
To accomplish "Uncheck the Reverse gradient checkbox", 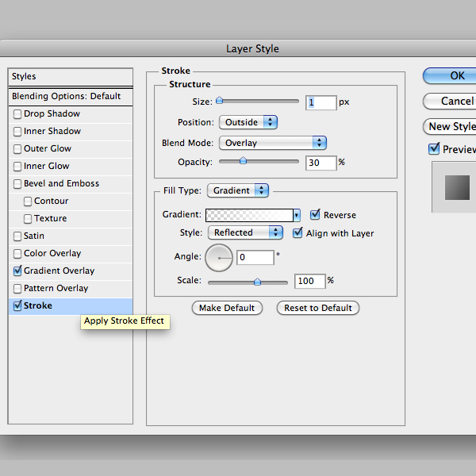I will (x=315, y=215).
